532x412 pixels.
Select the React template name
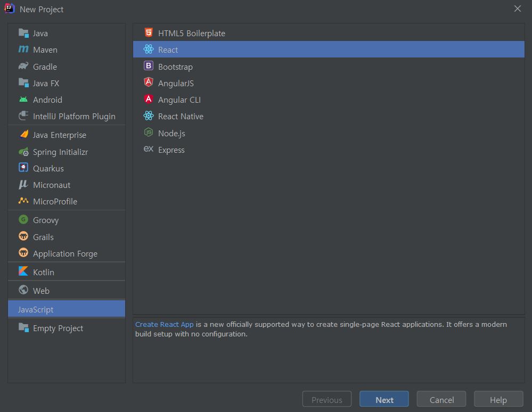point(168,50)
